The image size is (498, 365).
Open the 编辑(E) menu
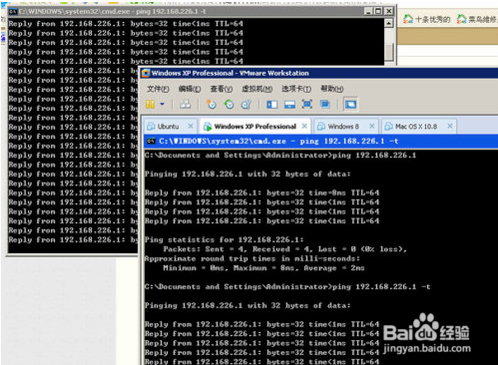click(190, 89)
